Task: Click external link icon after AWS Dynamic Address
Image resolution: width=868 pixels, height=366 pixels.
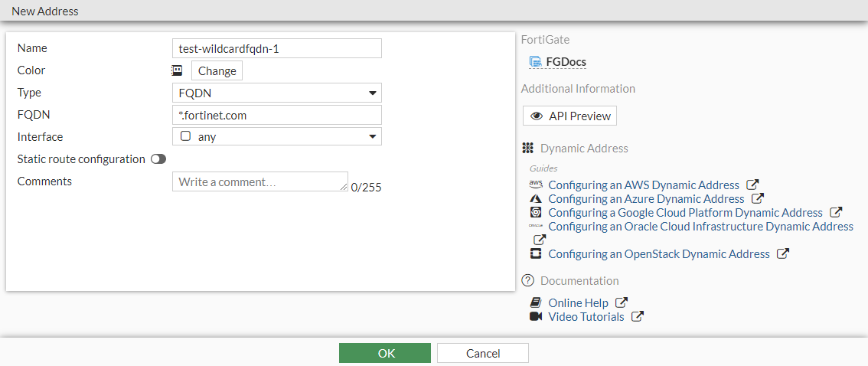Action: pos(752,185)
